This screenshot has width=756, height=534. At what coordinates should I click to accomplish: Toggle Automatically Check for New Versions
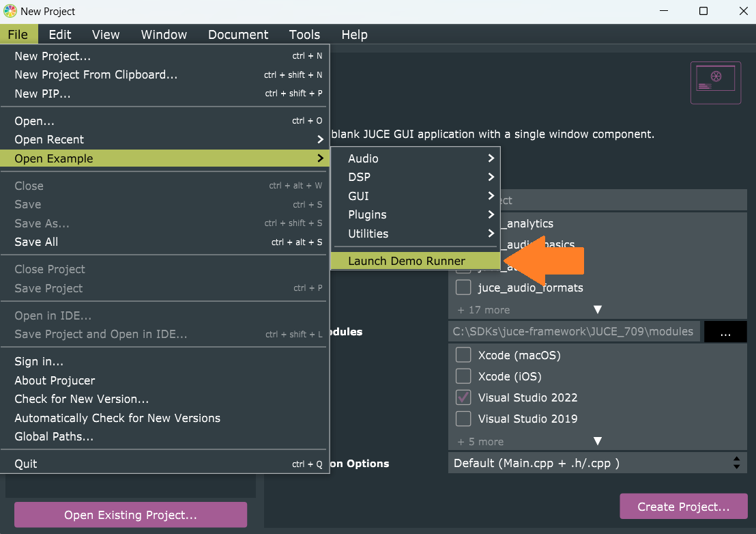pyautogui.click(x=164, y=418)
